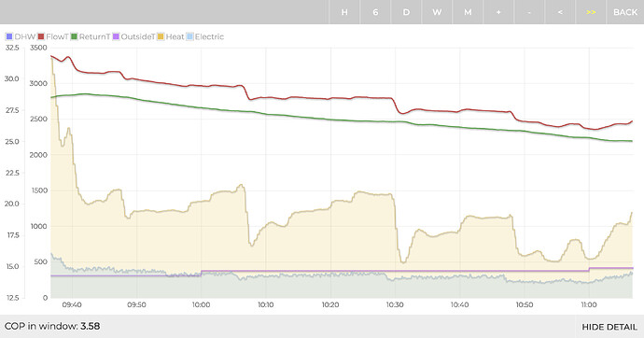Viewport: 644px width, 338px height.
Task: Select the D day view button
Action: [x=406, y=12]
